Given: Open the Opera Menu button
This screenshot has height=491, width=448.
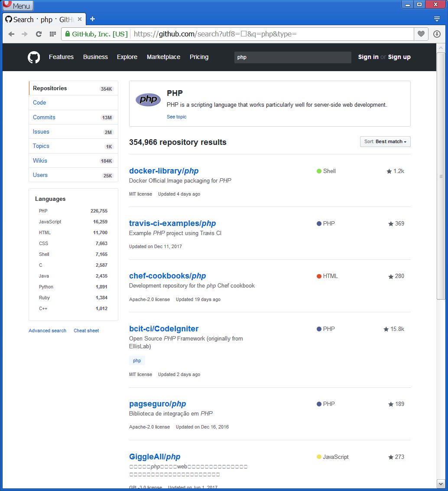Looking at the screenshot, I should [x=17, y=5].
